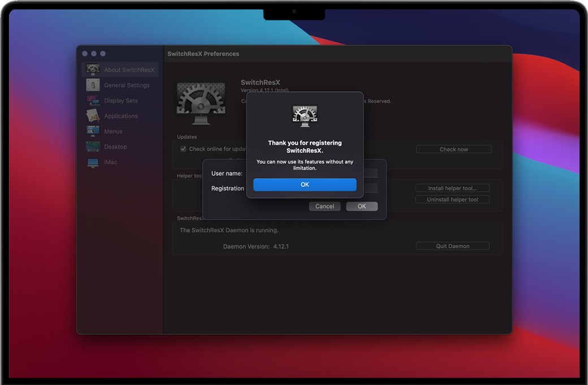Click the 'User name:' label
Screen dimensions: 588x385
227,173
